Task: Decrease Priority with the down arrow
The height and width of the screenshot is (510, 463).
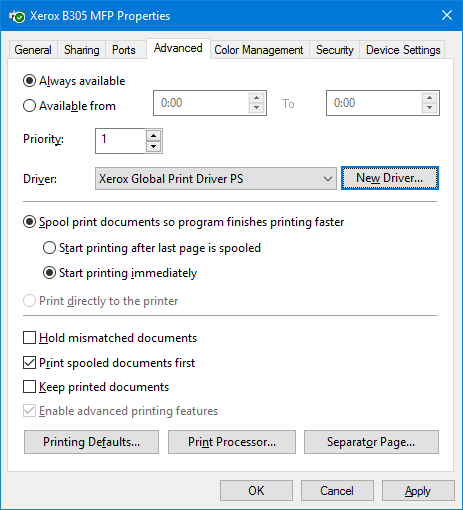Action: click(153, 146)
